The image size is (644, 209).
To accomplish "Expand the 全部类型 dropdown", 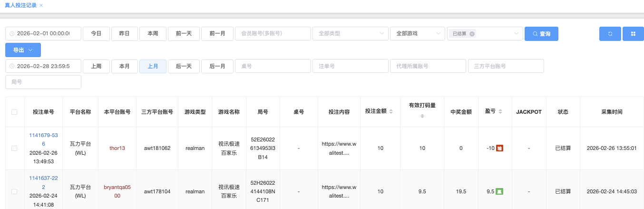I will click(350, 34).
